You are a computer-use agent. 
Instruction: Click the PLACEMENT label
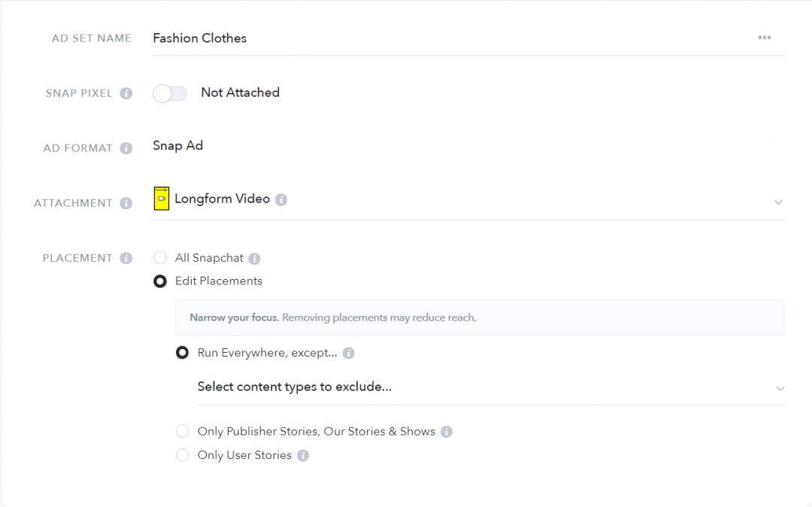(77, 258)
